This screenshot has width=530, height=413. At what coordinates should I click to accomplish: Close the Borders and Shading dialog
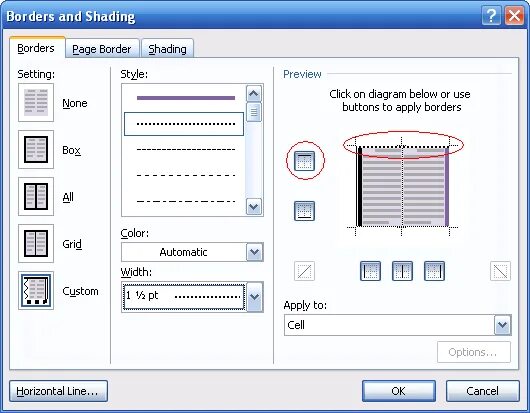(x=514, y=16)
